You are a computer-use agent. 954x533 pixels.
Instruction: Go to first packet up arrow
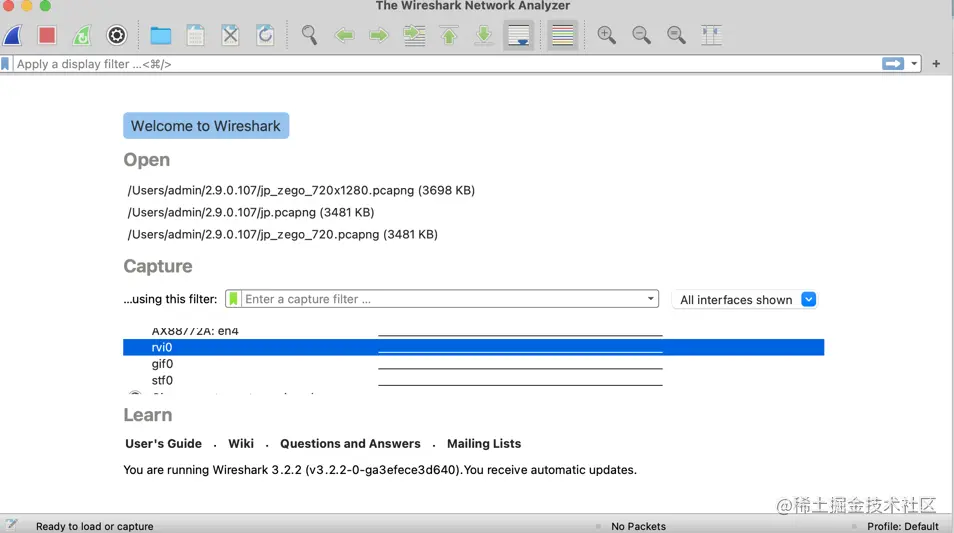pyautogui.click(x=449, y=35)
